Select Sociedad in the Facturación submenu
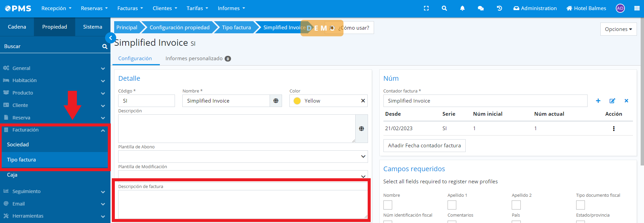Image resolution: width=644 pixels, height=223 pixels. 18,145
